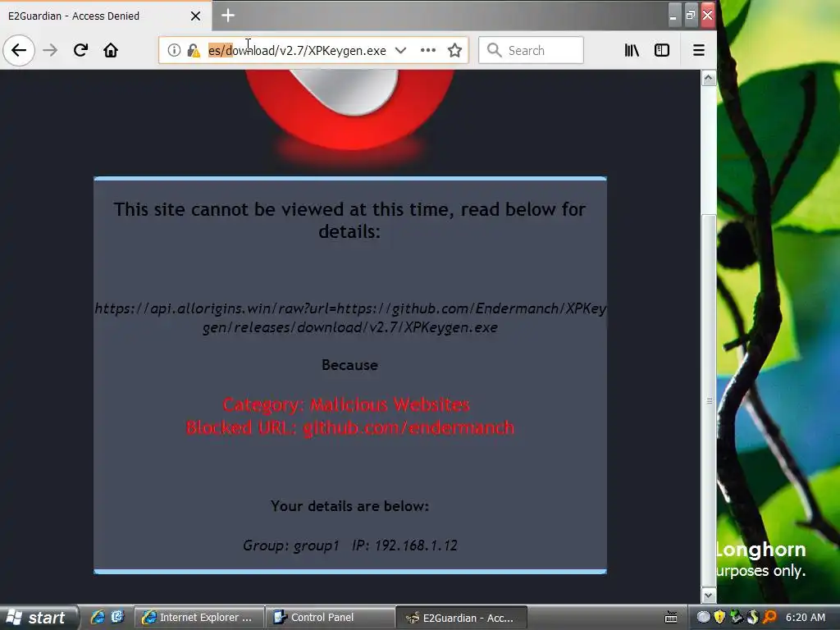Click into the Search box
The height and width of the screenshot is (630, 840).
531,50
